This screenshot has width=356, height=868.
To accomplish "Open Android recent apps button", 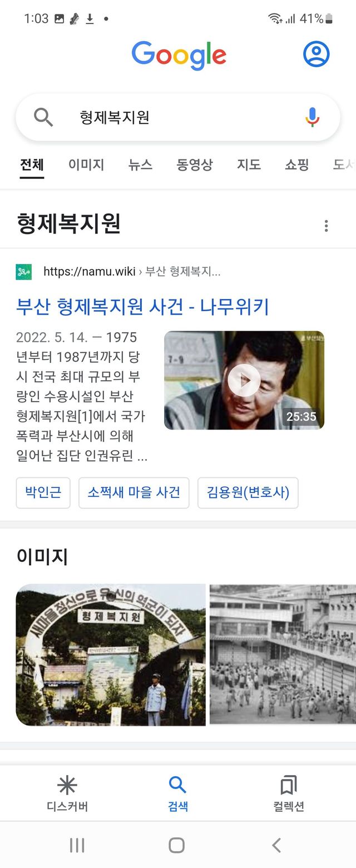I will tap(77, 845).
